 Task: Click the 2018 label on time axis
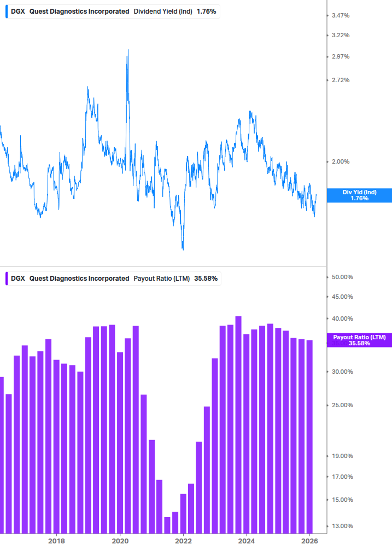(56, 541)
